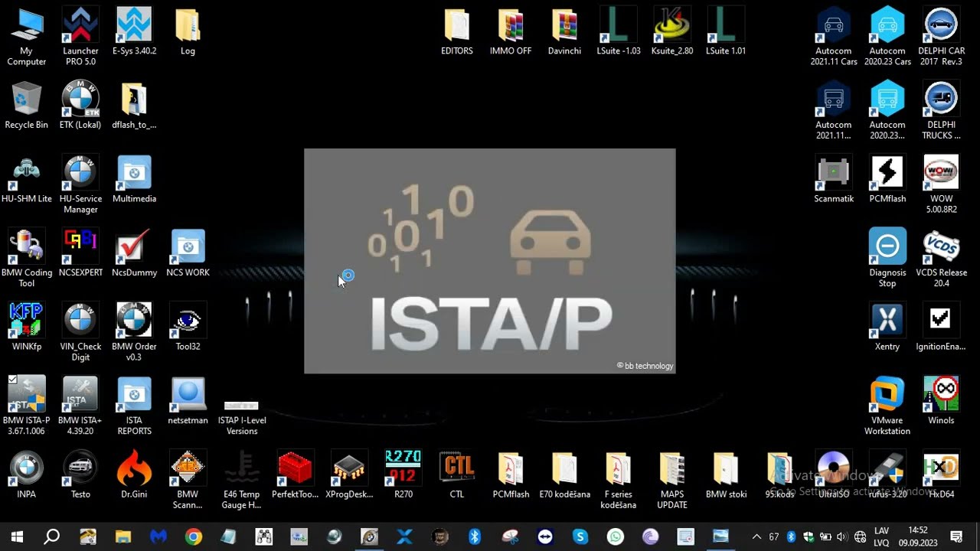
Task: Open ISTA REPORTS folder
Action: [x=134, y=405]
